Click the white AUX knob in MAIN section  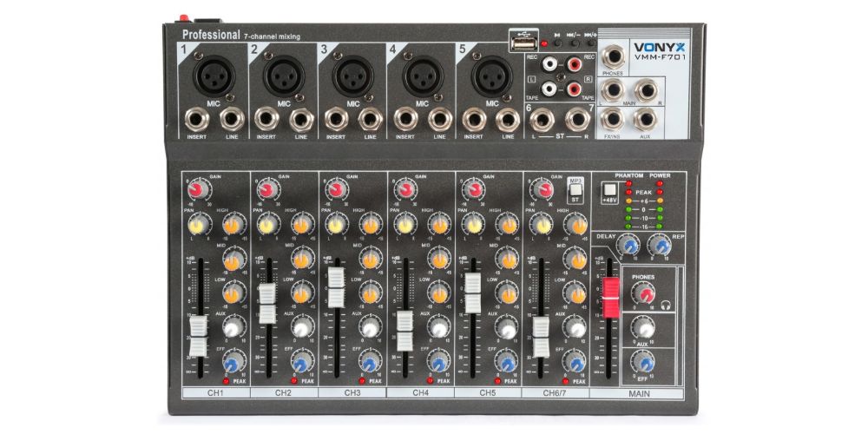[644, 329]
